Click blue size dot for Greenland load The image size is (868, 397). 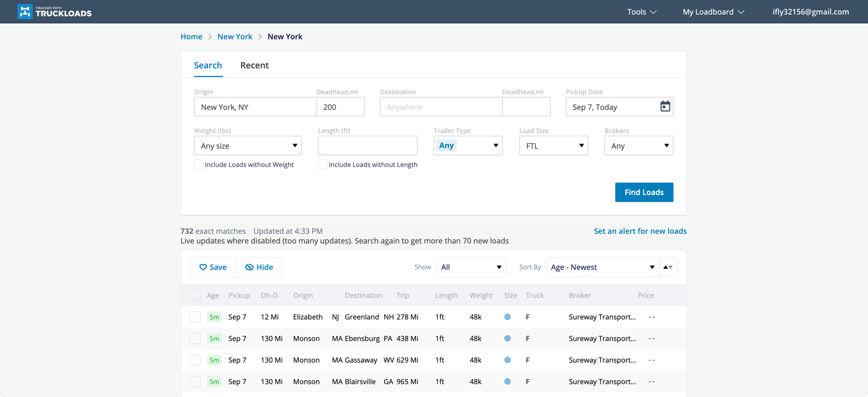(507, 317)
